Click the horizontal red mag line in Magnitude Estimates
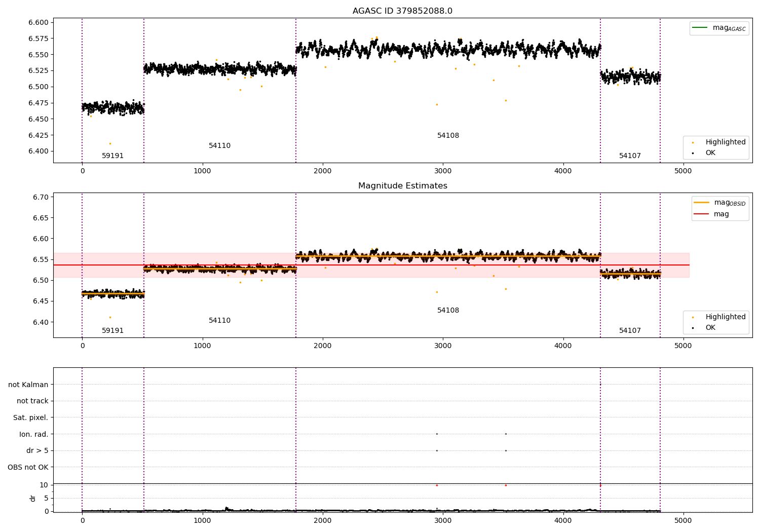Screen dimensions: 760x532 [x=371, y=265]
